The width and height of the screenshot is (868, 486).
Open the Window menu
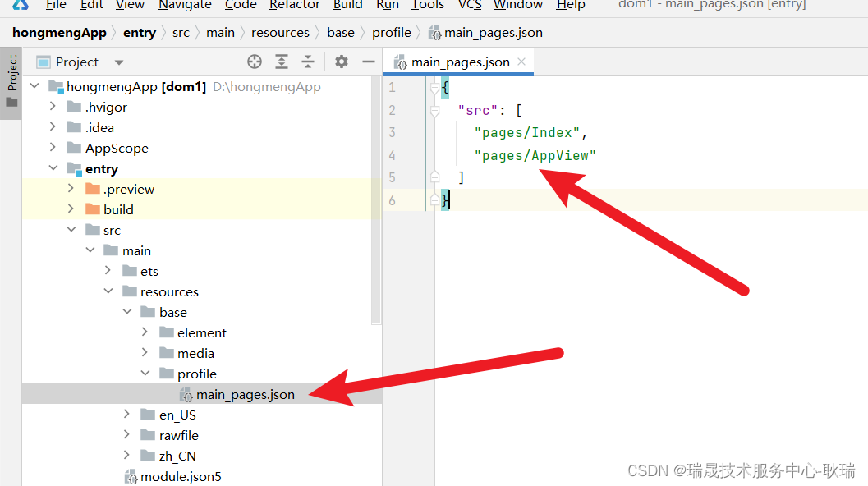pyautogui.click(x=518, y=5)
